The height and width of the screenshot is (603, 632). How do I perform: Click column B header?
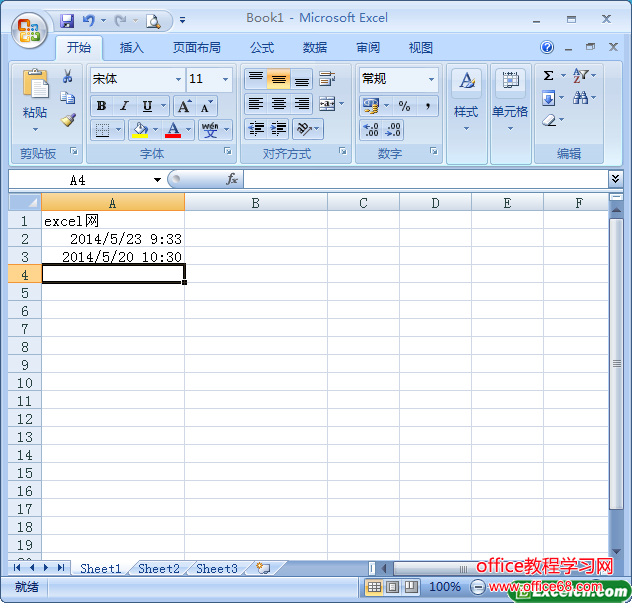point(256,202)
